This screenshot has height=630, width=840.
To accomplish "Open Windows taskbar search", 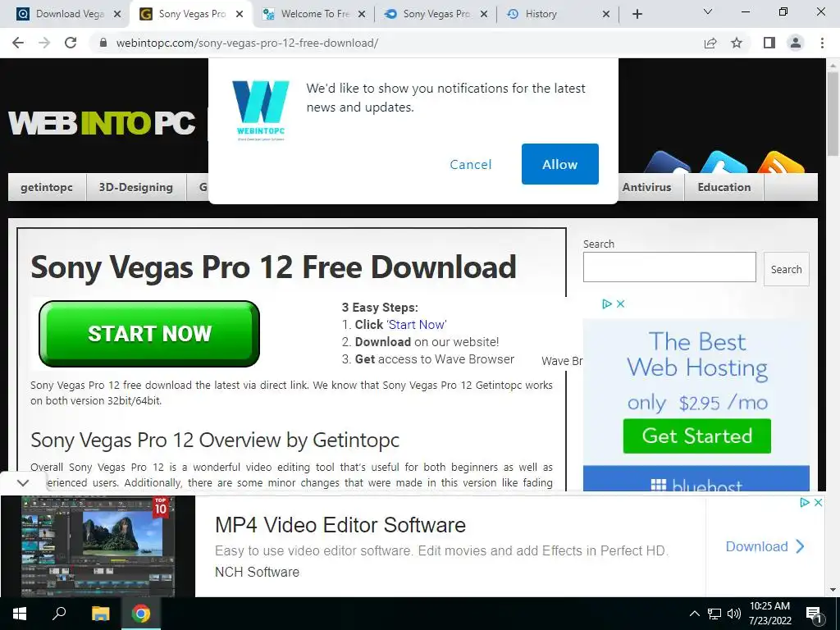I will 59,613.
